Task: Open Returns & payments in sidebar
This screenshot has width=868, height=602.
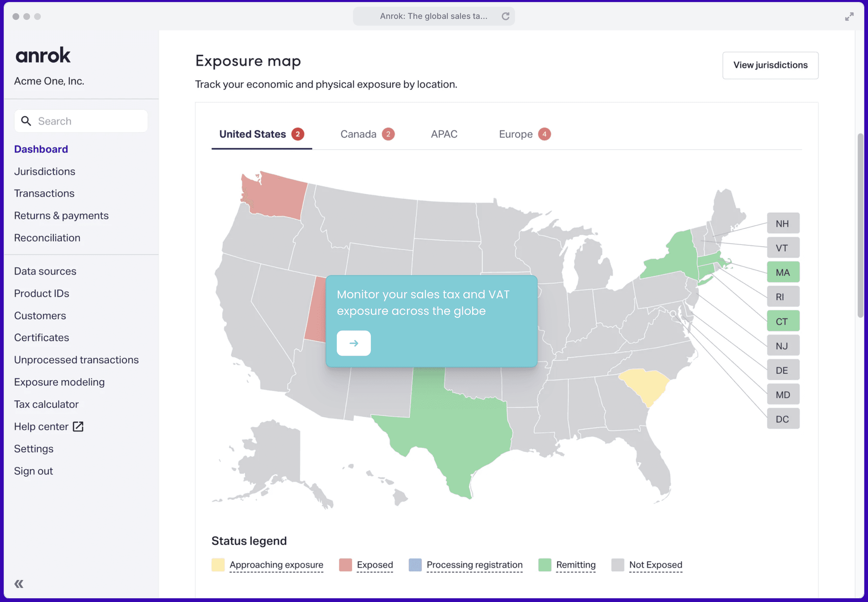Action: 61,216
